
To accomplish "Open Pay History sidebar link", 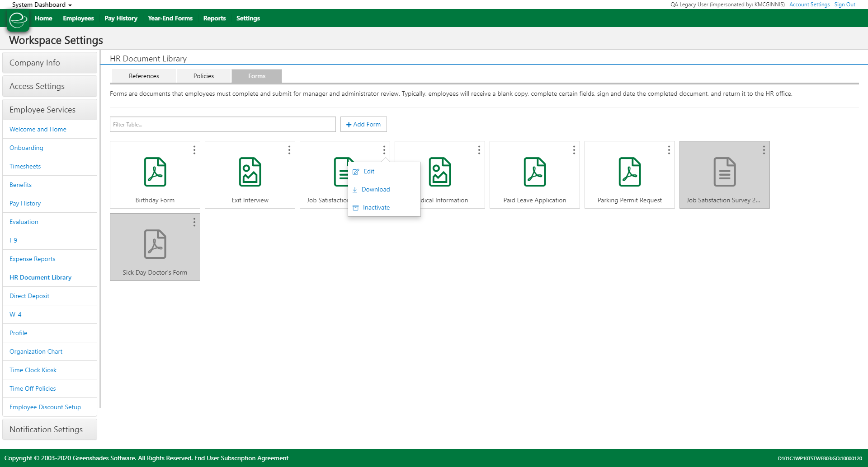I will point(25,203).
